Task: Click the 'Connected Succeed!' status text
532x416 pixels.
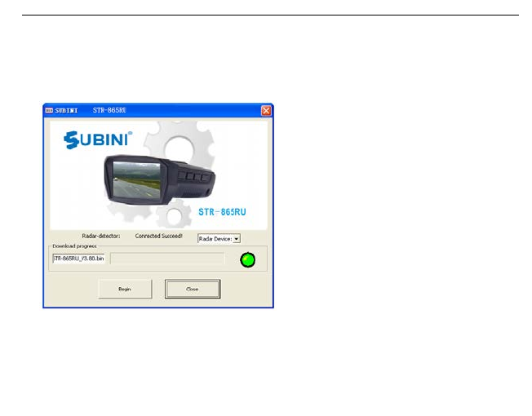Action: (158, 236)
